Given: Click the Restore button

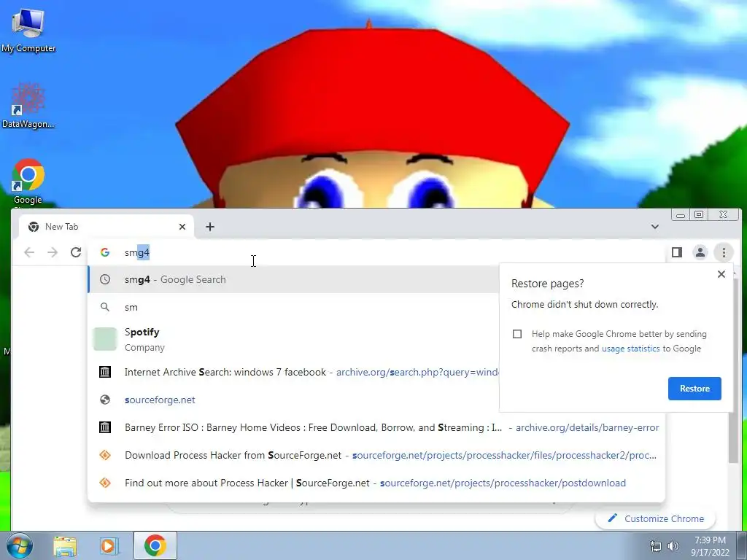Looking at the screenshot, I should click(694, 389).
